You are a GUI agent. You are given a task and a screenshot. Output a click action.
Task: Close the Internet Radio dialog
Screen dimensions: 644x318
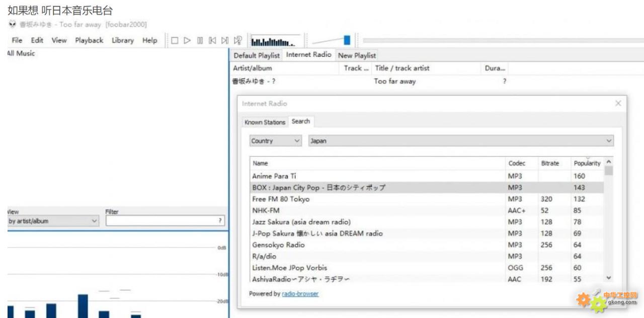click(618, 103)
